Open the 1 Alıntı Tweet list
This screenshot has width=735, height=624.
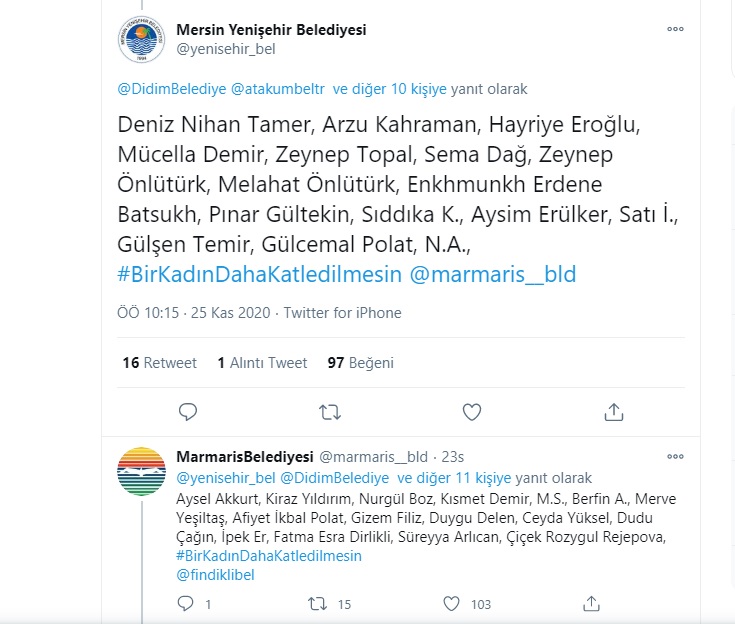click(262, 362)
